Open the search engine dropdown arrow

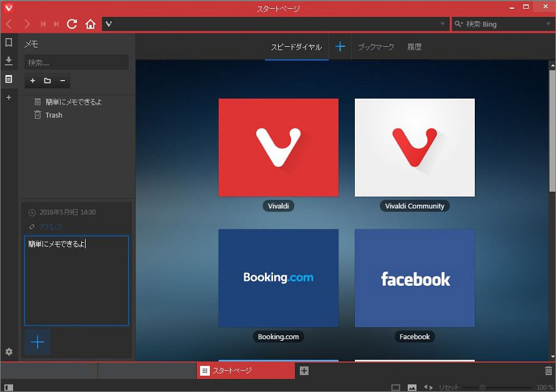point(549,24)
